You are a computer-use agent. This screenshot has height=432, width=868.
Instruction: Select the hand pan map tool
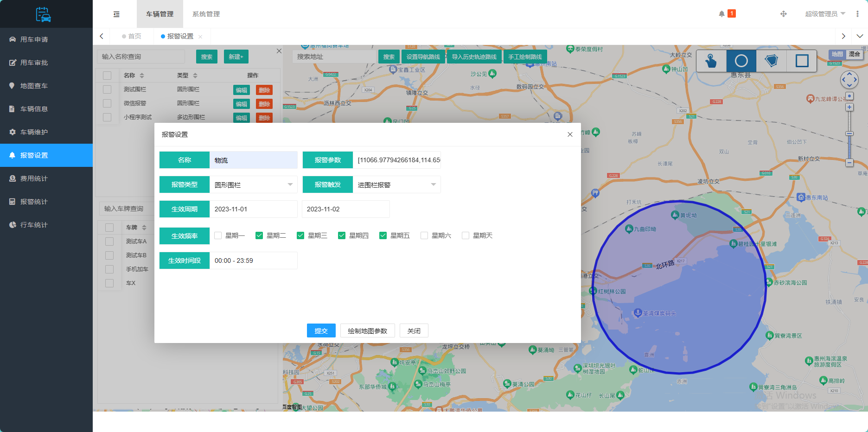tap(711, 61)
